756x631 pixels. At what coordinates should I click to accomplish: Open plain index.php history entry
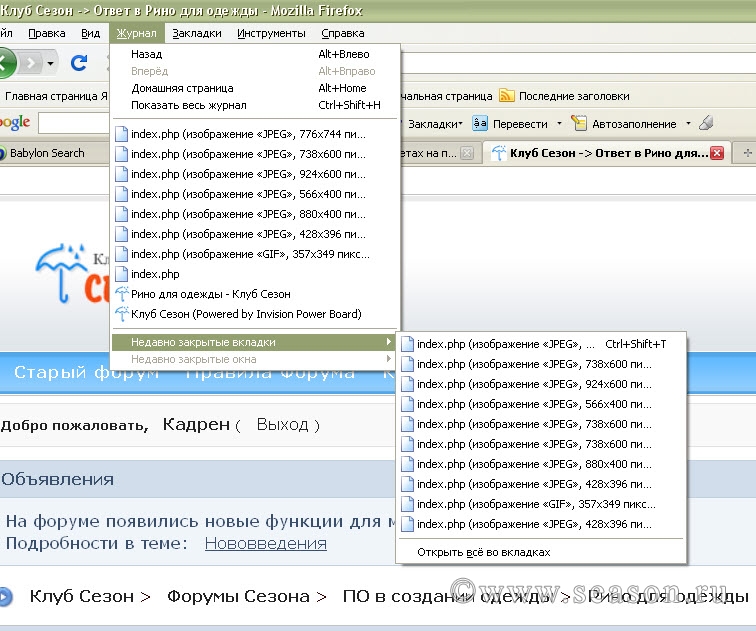point(256,274)
